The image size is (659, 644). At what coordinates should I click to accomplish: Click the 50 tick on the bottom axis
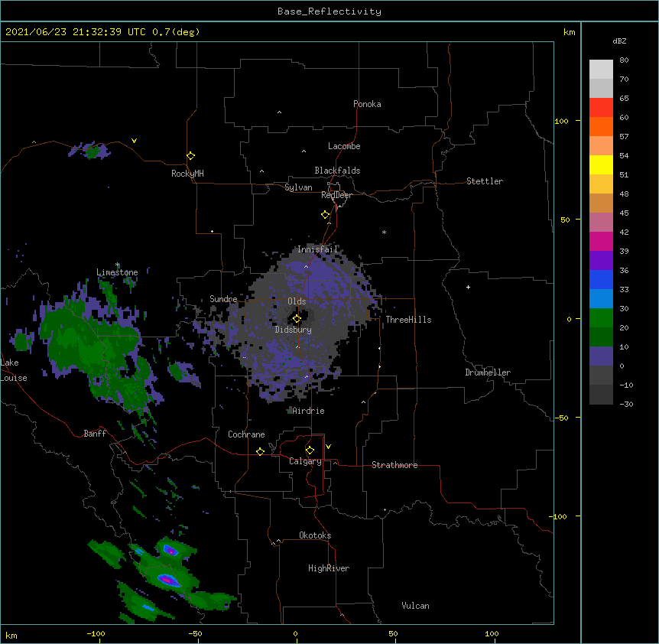393,633
